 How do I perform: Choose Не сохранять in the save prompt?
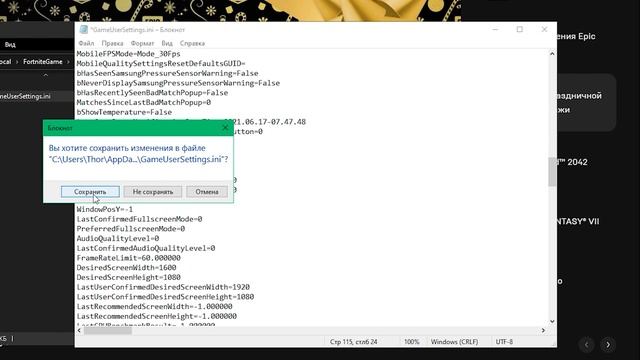(x=153, y=191)
